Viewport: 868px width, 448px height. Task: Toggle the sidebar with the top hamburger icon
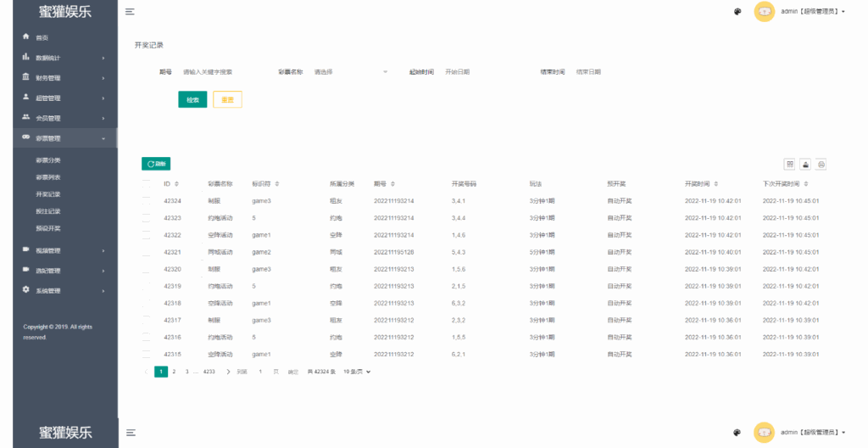click(130, 12)
